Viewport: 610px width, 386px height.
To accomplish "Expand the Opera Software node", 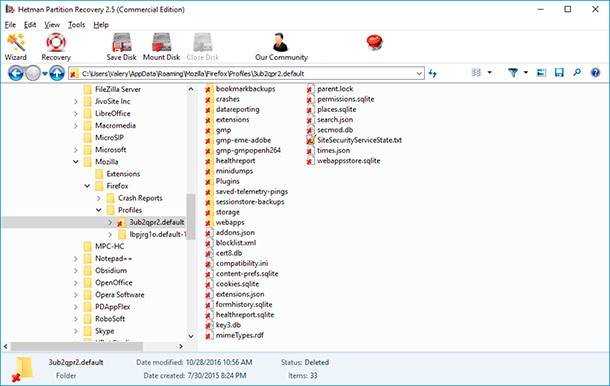I will click(75, 295).
